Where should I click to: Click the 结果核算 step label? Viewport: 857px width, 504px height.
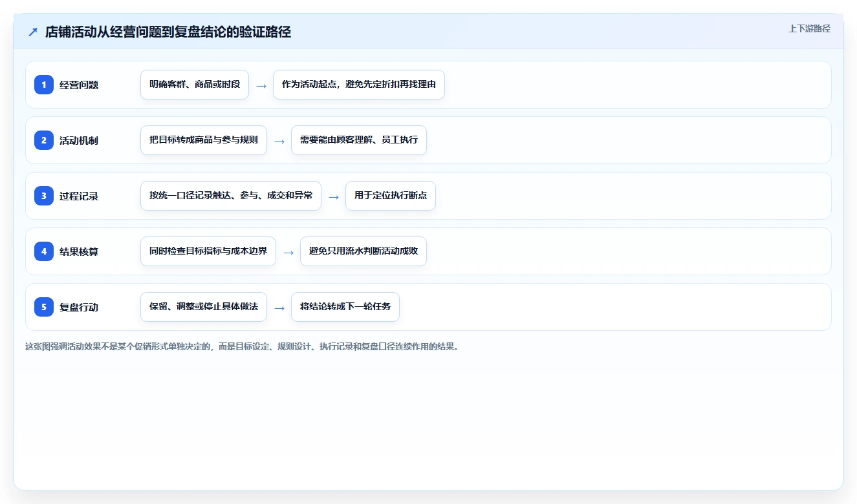79,251
